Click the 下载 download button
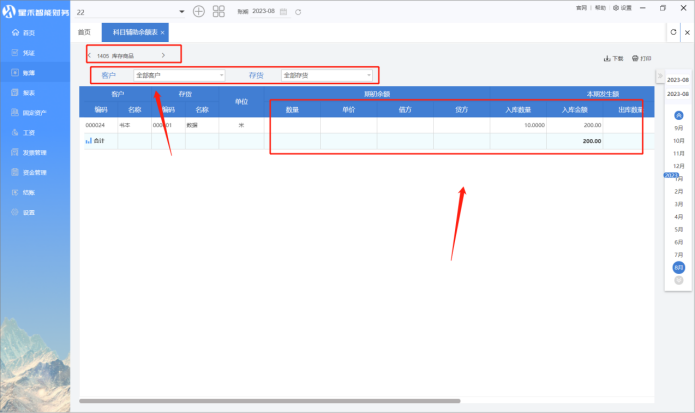 613,58
